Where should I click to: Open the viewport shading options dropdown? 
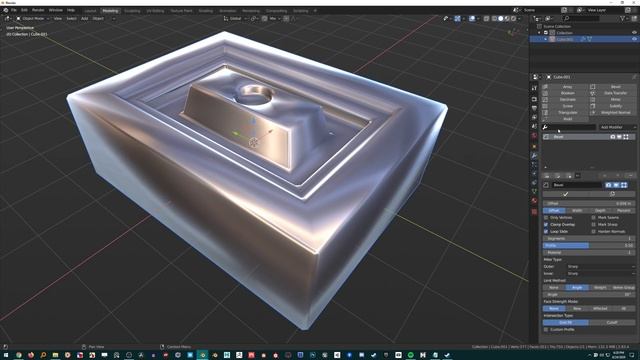pos(519,18)
